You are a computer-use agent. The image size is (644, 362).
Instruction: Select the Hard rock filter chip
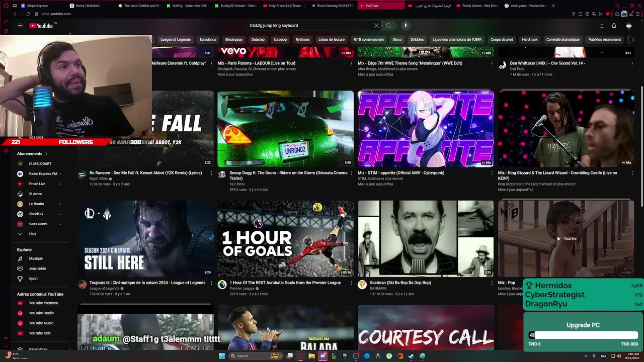coord(530,40)
